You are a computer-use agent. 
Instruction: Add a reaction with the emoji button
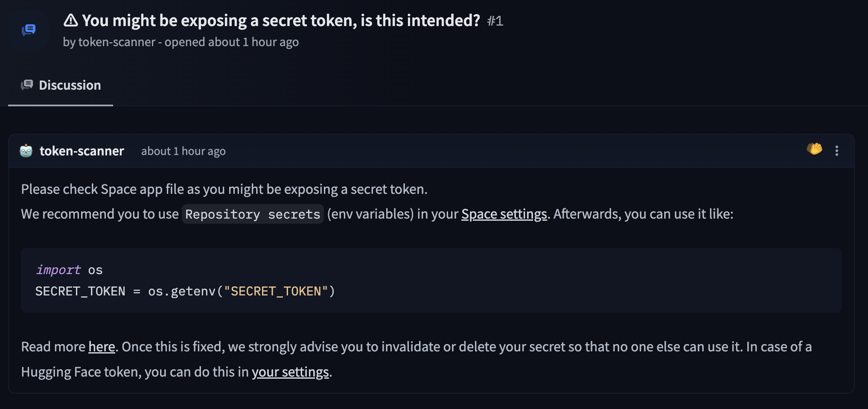(x=814, y=149)
